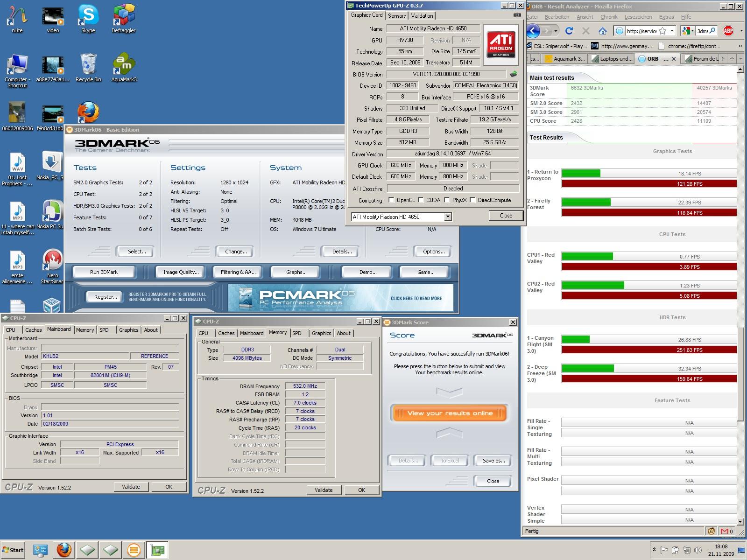This screenshot has width=747, height=560.
Task: Open the Lesezeichen menu in Firefox
Action: tap(638, 17)
